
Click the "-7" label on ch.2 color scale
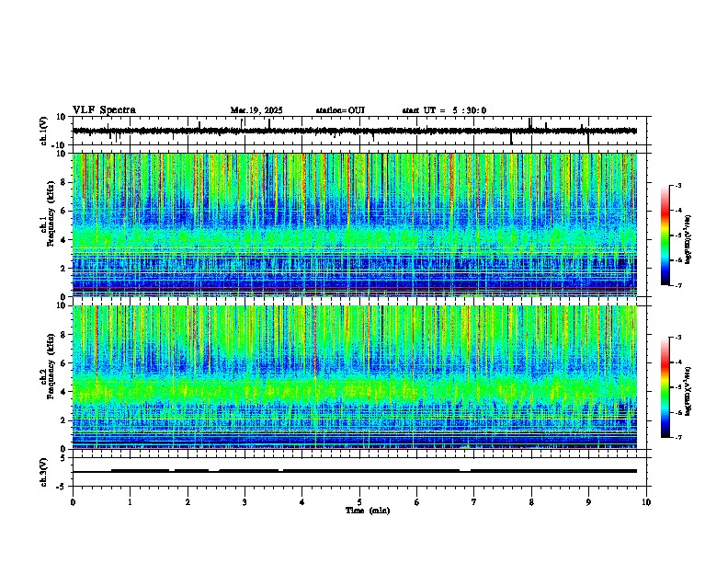[677, 437]
